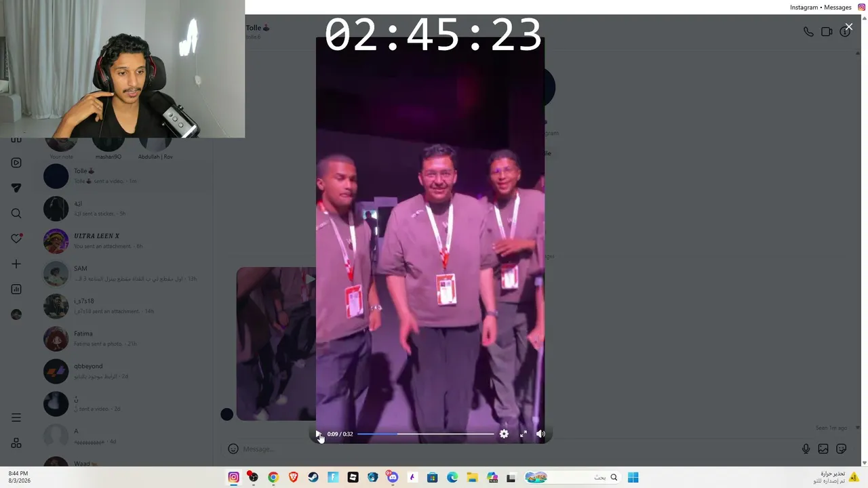Image resolution: width=868 pixels, height=488 pixels.
Task: Launch Google Chrome from taskbar
Action: point(273,477)
